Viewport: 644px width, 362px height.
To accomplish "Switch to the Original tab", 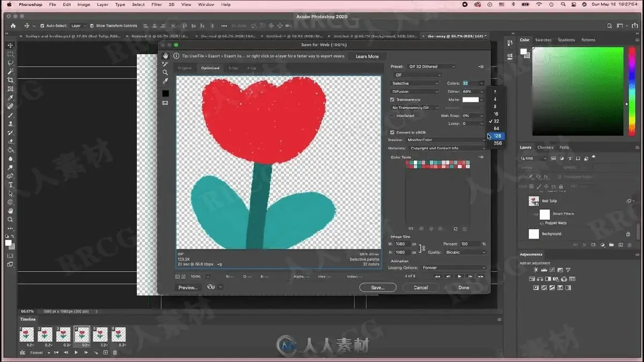I will click(x=185, y=68).
